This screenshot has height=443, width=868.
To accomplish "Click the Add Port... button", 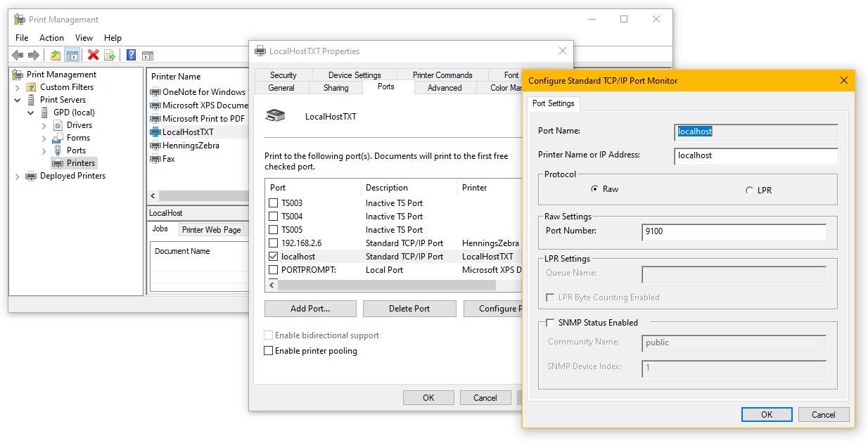I will [x=310, y=309].
